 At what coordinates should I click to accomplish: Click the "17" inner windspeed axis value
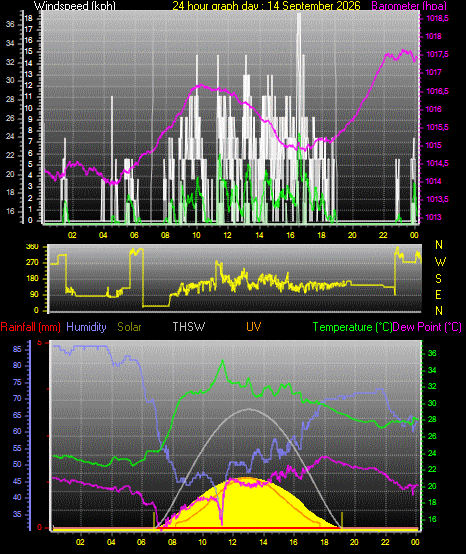[x=29, y=29]
